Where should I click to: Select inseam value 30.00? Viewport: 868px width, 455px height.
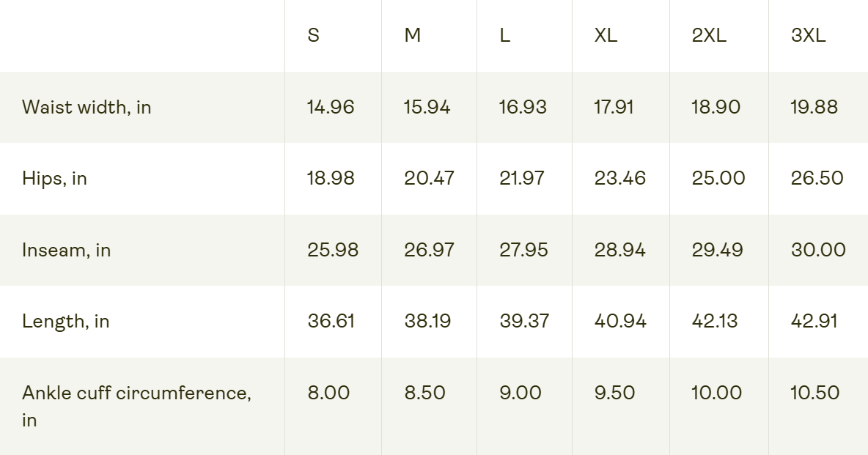[x=818, y=250]
